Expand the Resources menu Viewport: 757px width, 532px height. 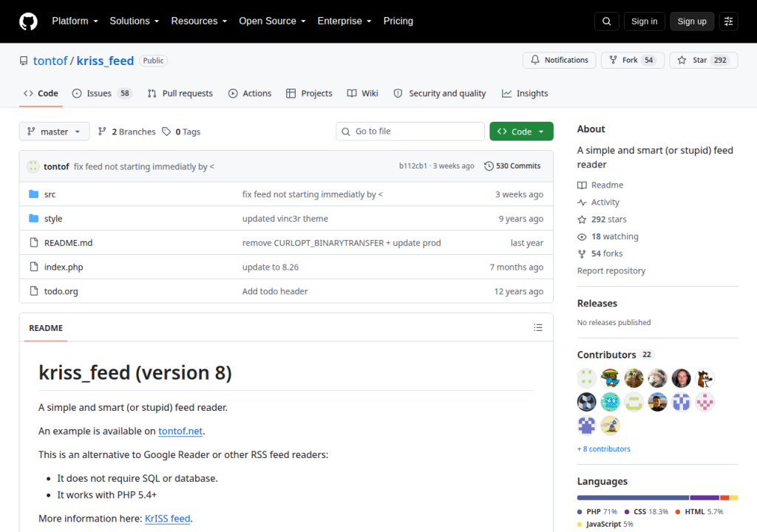tap(199, 21)
